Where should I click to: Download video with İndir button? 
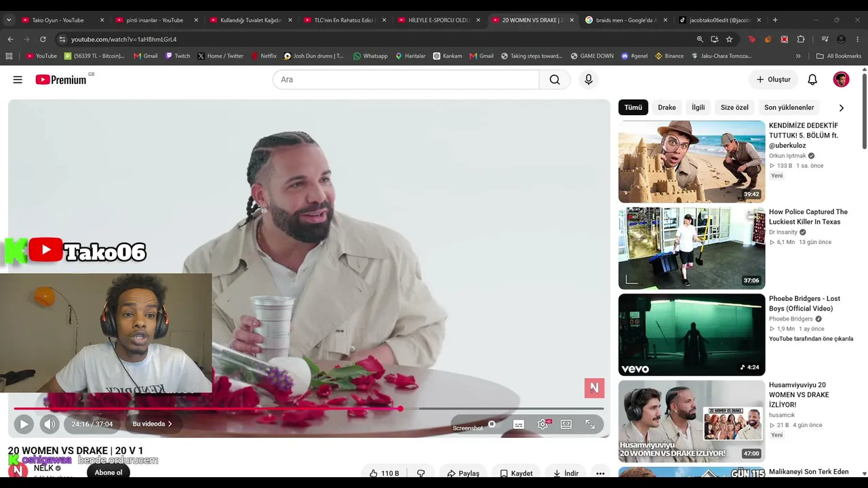[566, 473]
